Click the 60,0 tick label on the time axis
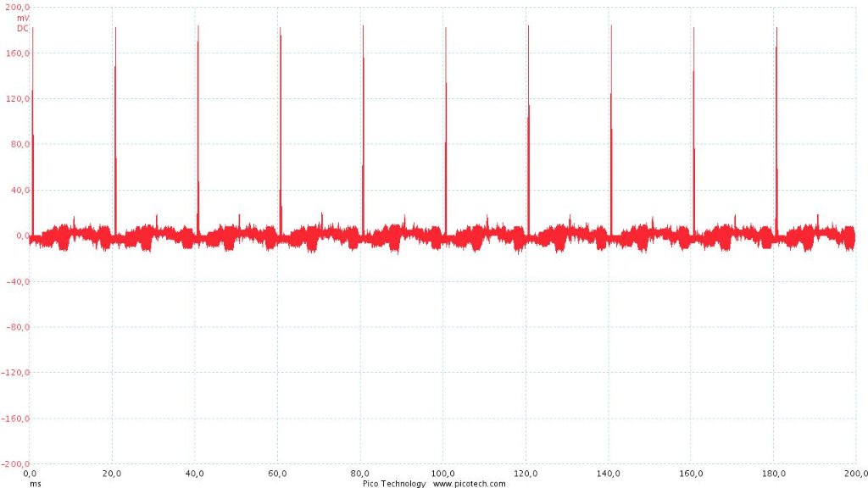The width and height of the screenshot is (868, 488). tap(278, 474)
